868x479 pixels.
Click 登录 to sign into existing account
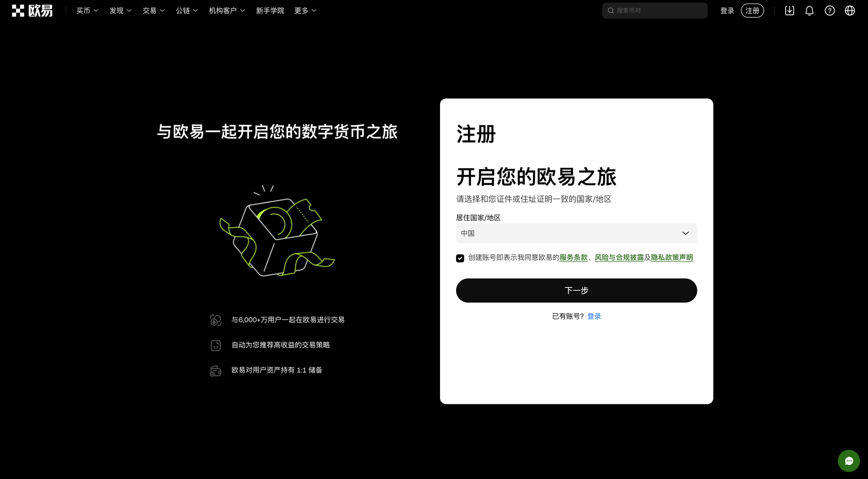(x=594, y=316)
